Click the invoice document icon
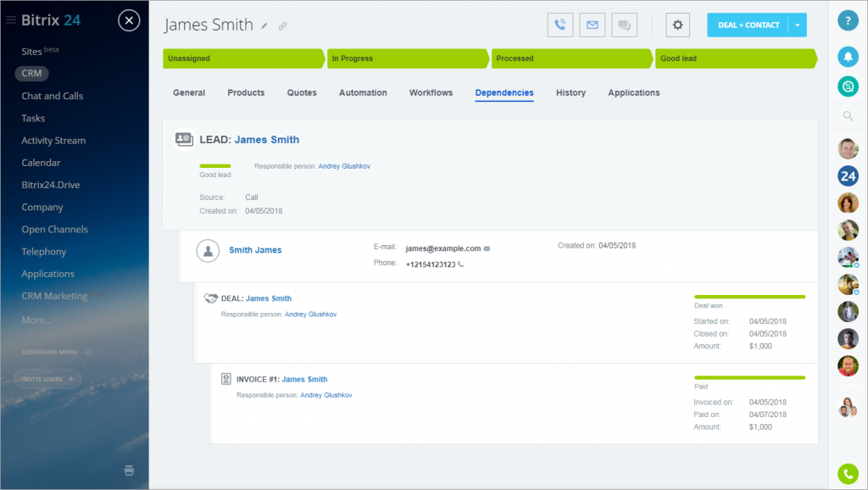 point(225,379)
